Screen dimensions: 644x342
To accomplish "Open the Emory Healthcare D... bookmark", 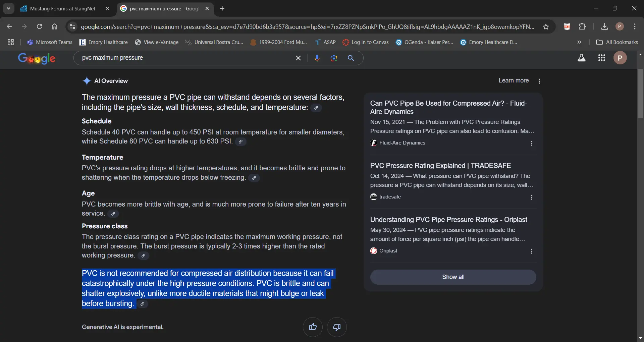I will click(489, 42).
